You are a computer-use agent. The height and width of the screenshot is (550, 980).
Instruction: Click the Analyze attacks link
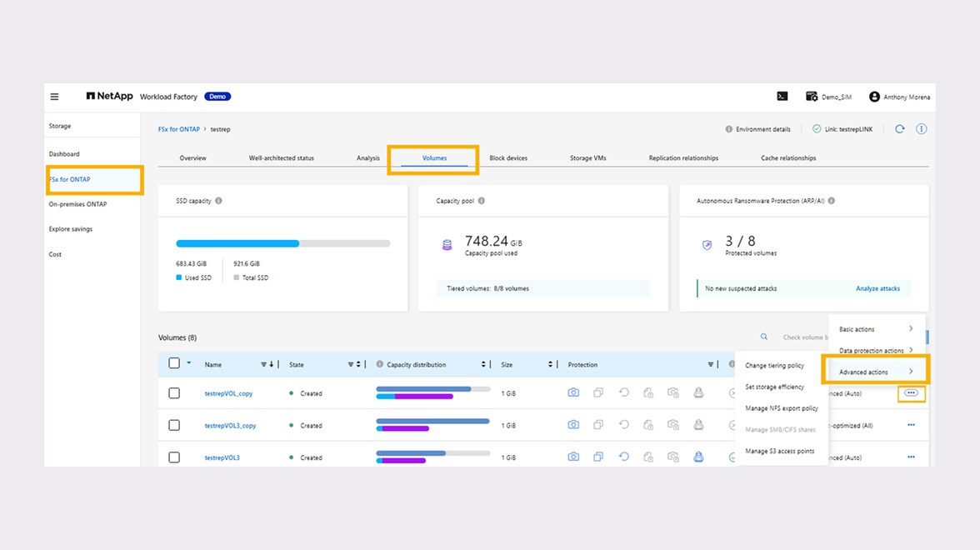tap(877, 288)
